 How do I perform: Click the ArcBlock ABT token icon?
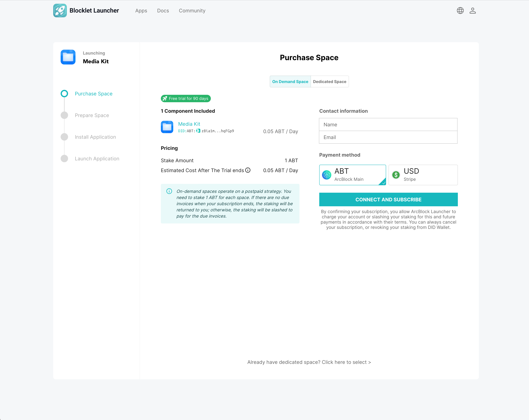point(327,175)
